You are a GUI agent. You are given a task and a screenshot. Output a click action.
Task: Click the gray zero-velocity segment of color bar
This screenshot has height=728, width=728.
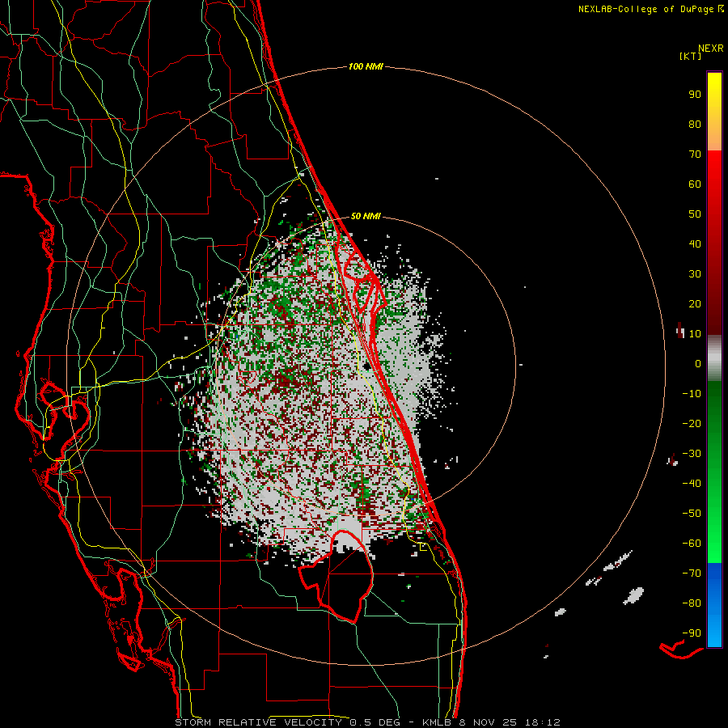click(714, 359)
